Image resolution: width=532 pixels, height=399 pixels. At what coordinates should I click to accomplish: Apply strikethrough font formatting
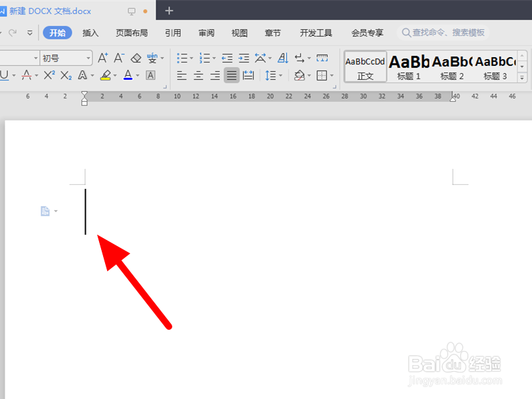[x=27, y=75]
